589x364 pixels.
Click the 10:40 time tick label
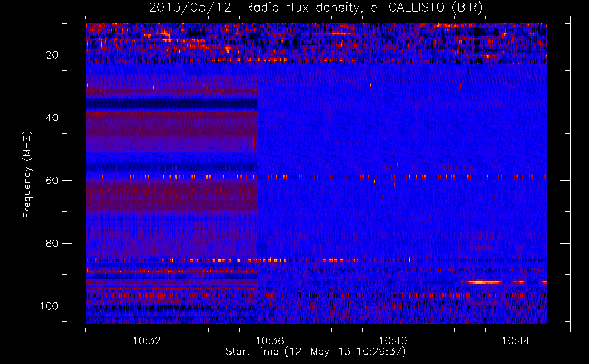pyautogui.click(x=393, y=341)
